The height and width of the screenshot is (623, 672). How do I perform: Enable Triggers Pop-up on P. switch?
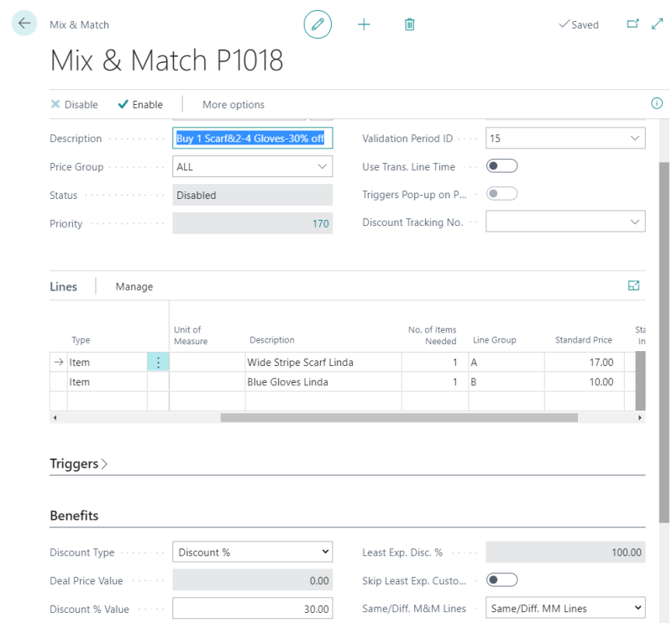pyautogui.click(x=501, y=193)
